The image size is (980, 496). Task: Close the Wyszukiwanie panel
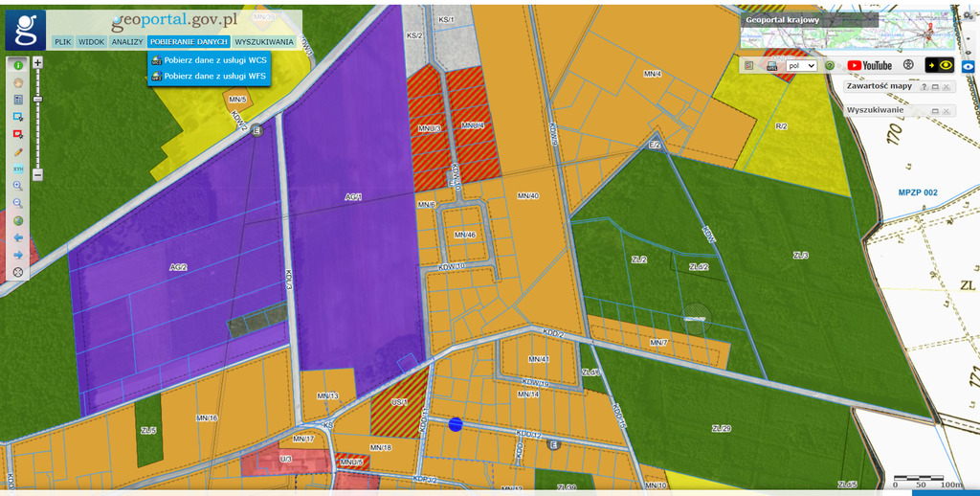point(947,111)
